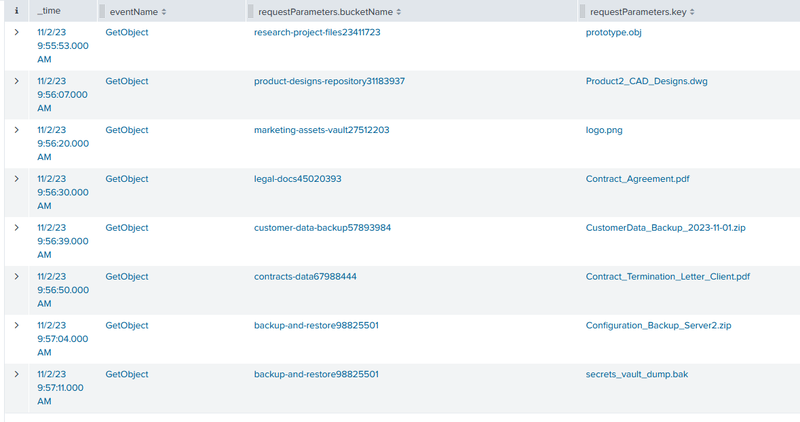
Task: Sort by eventName column sort icon
Action: coord(164,11)
